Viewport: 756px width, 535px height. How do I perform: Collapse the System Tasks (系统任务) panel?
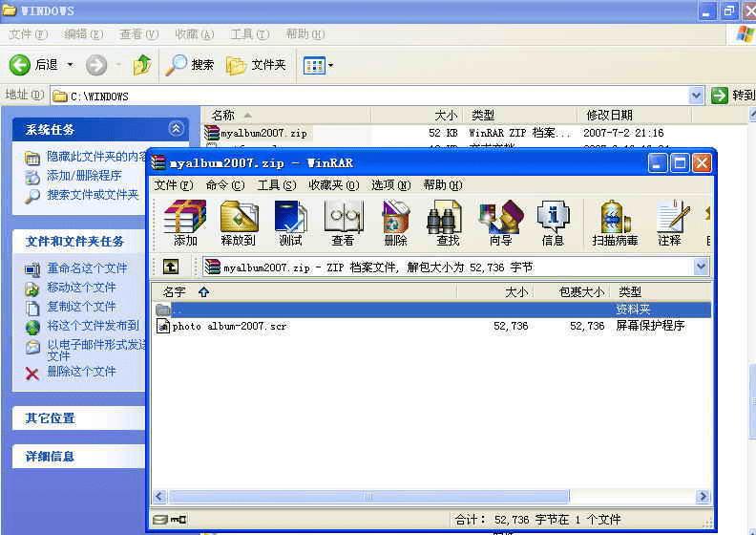(x=176, y=129)
